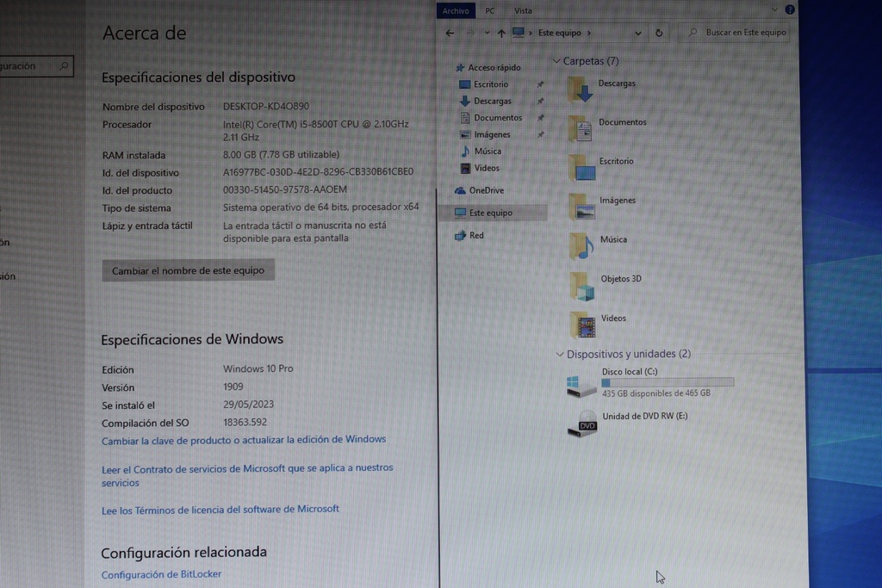Screen dimensions: 882x588
Task: Collapse the Carpetas (7) group
Action: tap(556, 61)
